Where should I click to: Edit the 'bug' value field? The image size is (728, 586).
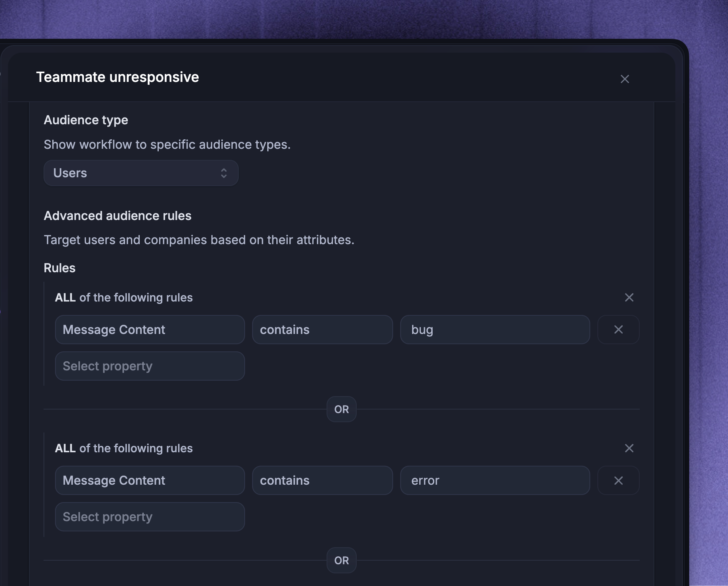495,330
